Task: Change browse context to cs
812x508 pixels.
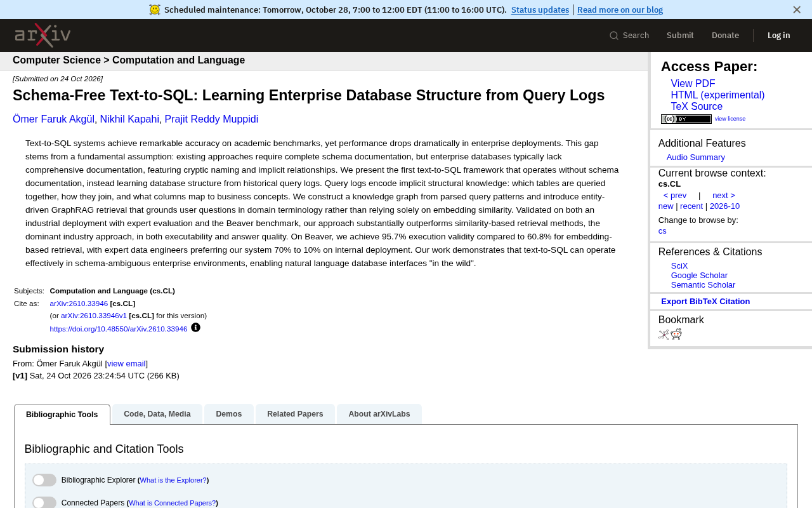Action: [x=662, y=231]
